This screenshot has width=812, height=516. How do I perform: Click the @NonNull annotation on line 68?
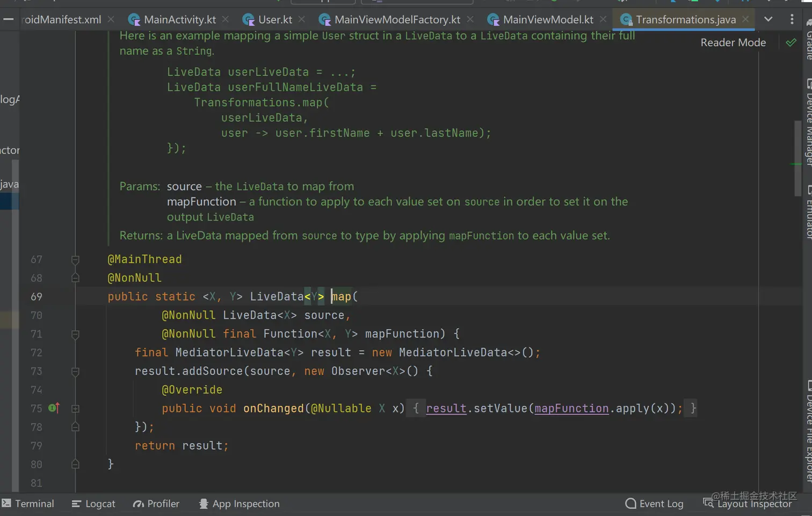pos(134,278)
